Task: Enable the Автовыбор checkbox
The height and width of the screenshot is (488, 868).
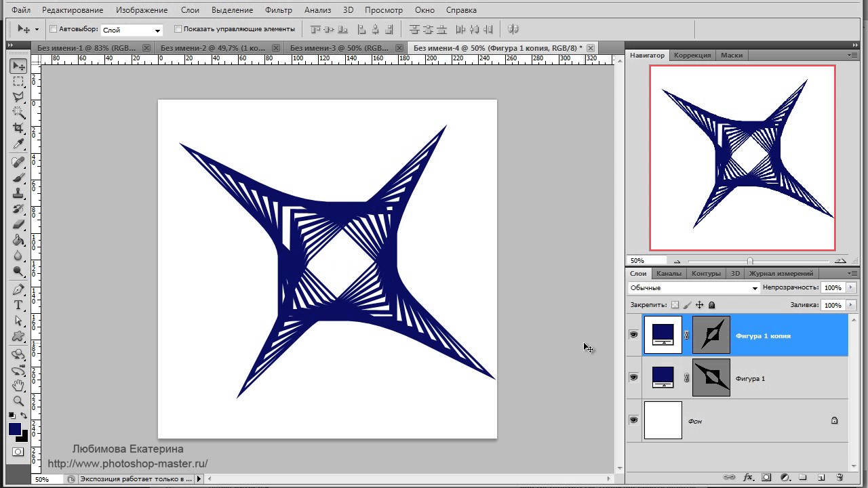Action: [54, 29]
